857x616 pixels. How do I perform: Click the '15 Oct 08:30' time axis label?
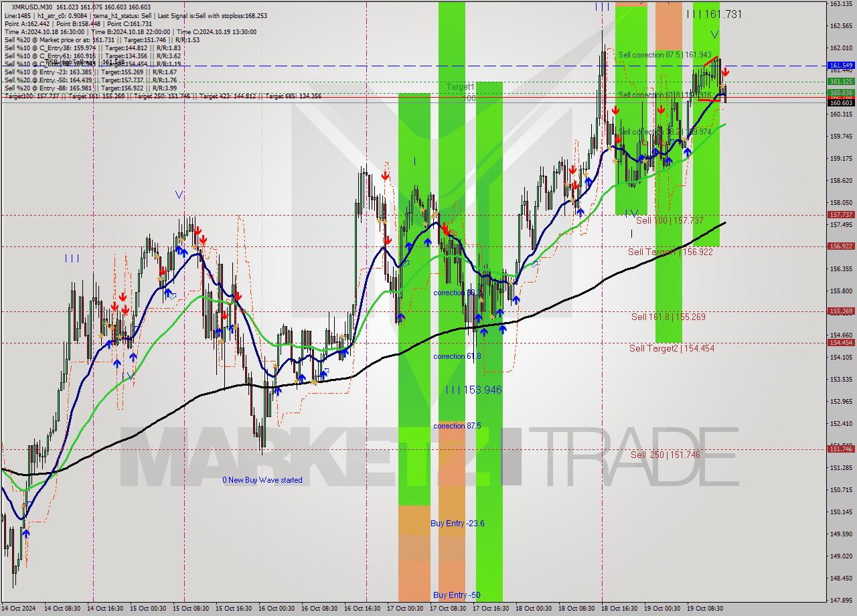191,609
